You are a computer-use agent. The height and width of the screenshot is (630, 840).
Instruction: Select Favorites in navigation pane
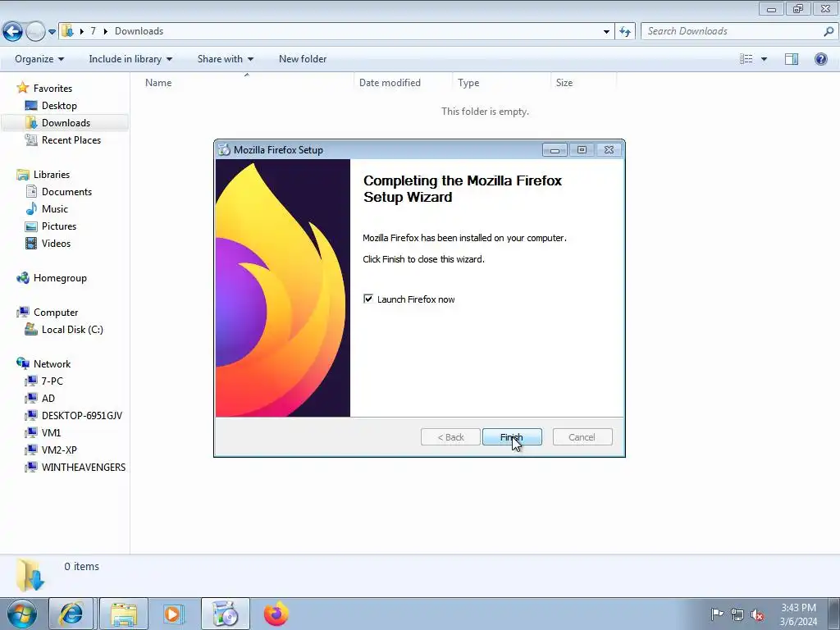tap(52, 89)
